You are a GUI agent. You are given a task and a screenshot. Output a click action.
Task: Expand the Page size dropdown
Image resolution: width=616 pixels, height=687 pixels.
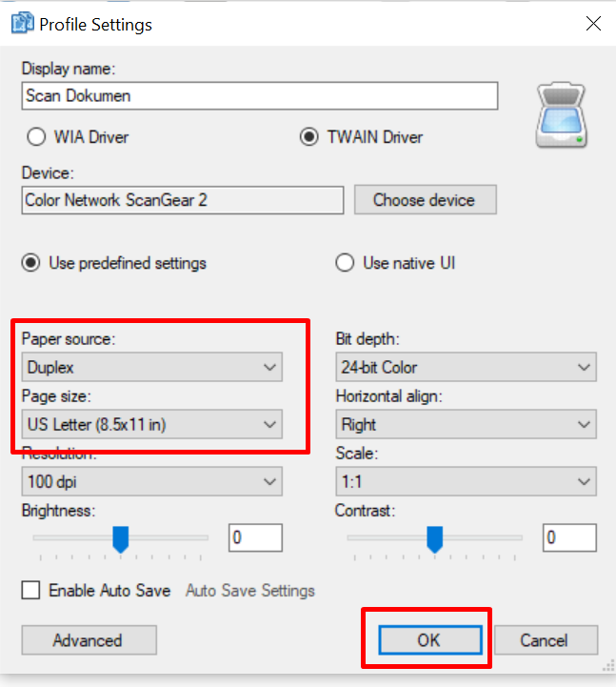point(151,424)
